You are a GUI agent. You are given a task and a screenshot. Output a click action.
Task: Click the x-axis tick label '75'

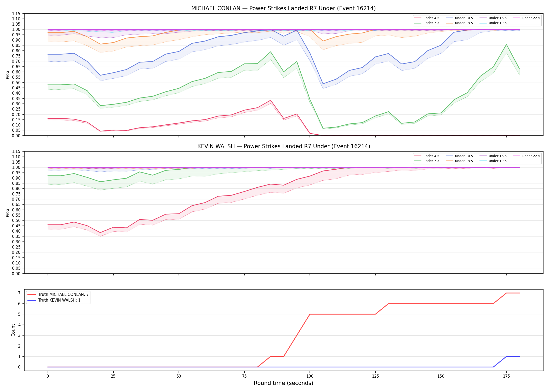244,376
